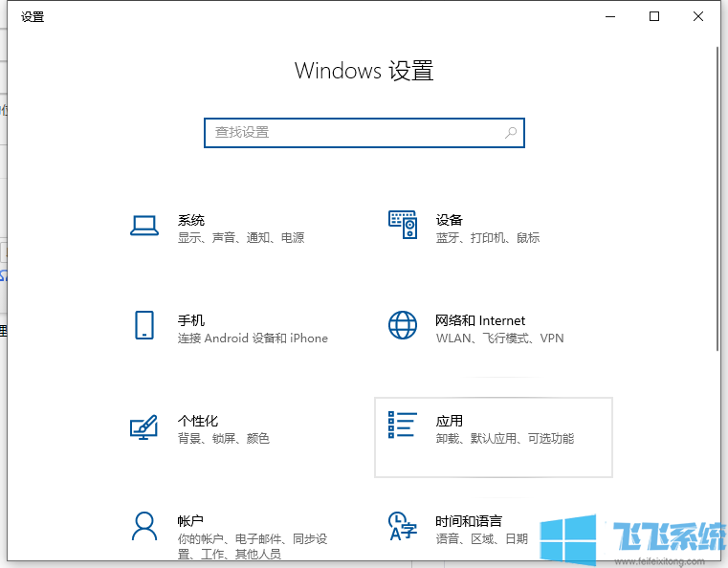Click the text 连接 Android 设备和 iPhone
728x568 pixels.
tap(253, 338)
